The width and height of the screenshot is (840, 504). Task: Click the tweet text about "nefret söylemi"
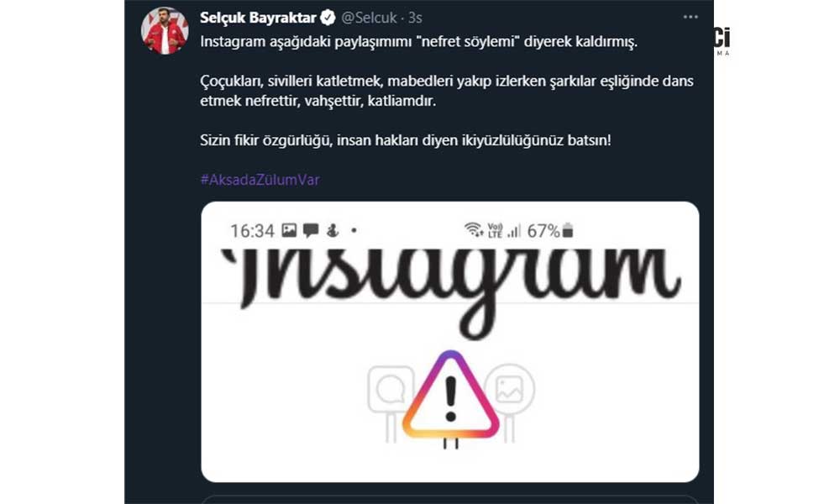click(419, 42)
